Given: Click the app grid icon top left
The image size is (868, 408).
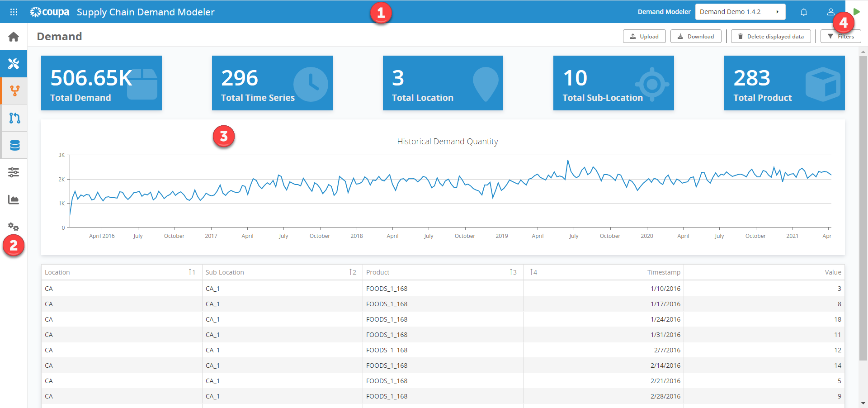Looking at the screenshot, I should pyautogui.click(x=13, y=12).
